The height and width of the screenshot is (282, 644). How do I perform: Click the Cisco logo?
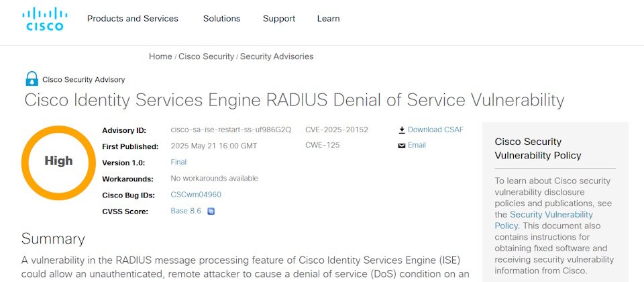pos(45,19)
